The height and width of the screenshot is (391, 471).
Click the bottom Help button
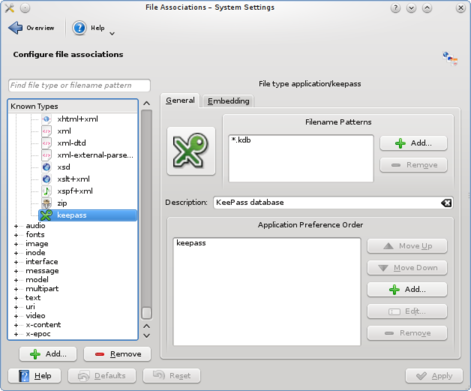(x=35, y=376)
